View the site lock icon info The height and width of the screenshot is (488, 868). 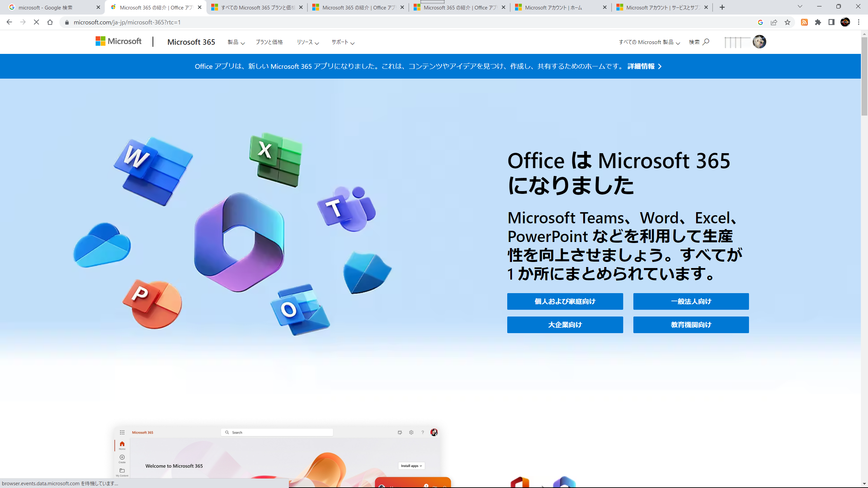(x=67, y=22)
